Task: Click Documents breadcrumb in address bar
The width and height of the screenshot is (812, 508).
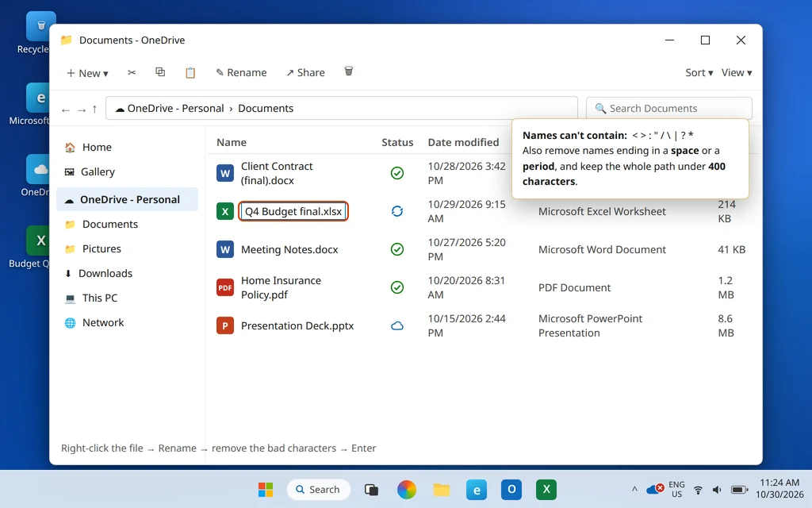Action: [266, 108]
